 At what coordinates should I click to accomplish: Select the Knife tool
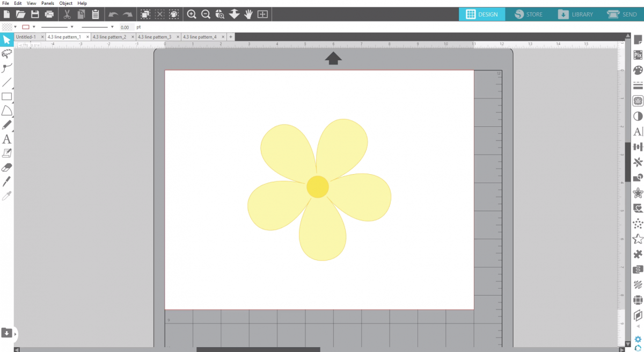click(6, 181)
